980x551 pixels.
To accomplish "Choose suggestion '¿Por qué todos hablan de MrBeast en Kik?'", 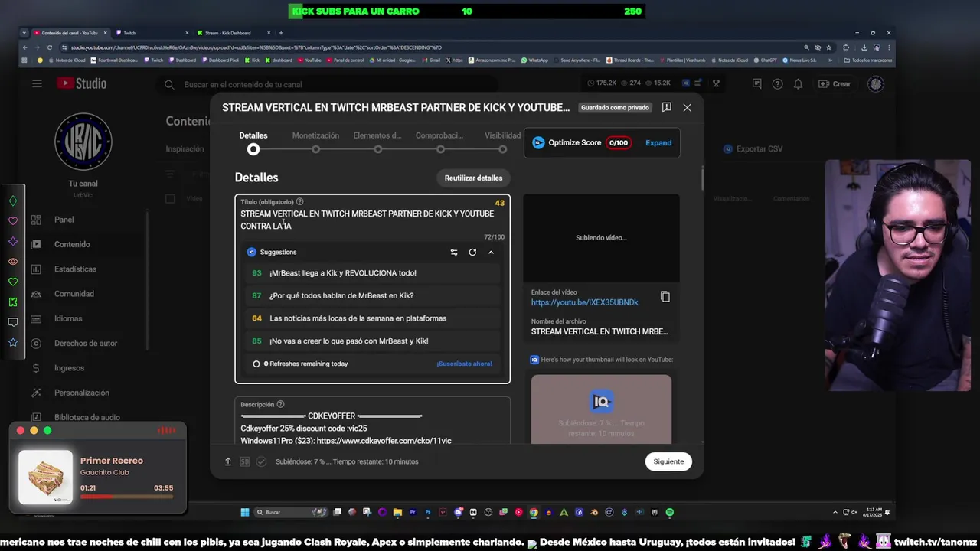I will [372, 295].
